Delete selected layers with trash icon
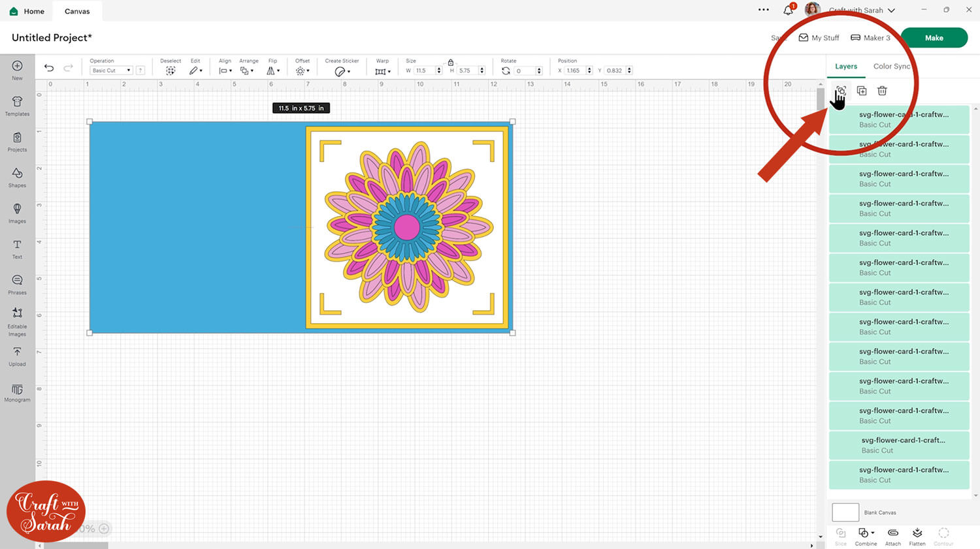This screenshot has height=549, width=980. [x=882, y=91]
